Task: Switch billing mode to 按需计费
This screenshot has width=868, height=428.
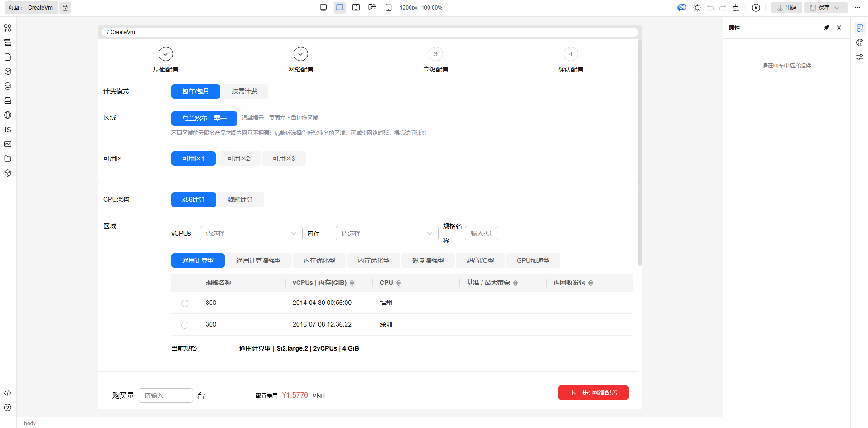Action: pyautogui.click(x=245, y=91)
